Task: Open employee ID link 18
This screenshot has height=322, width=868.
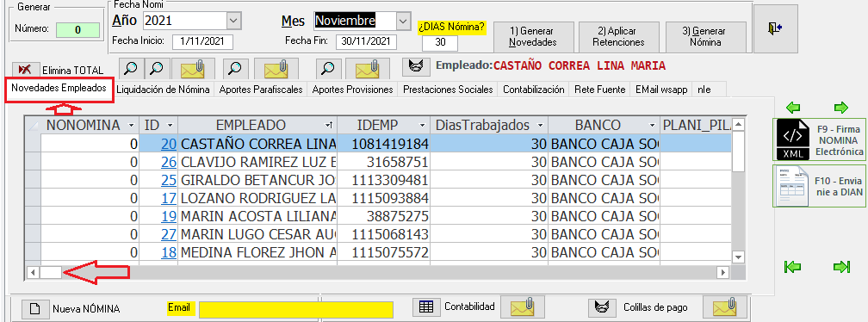Action: pyautogui.click(x=169, y=252)
